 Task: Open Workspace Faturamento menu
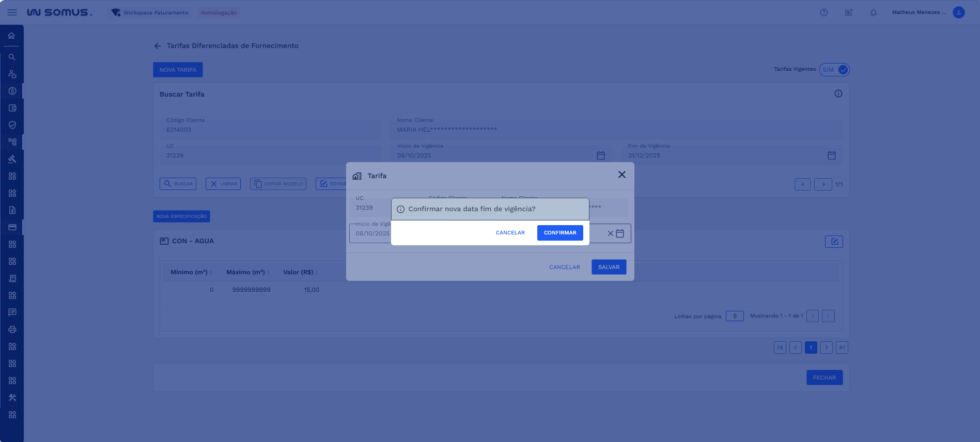(150, 12)
